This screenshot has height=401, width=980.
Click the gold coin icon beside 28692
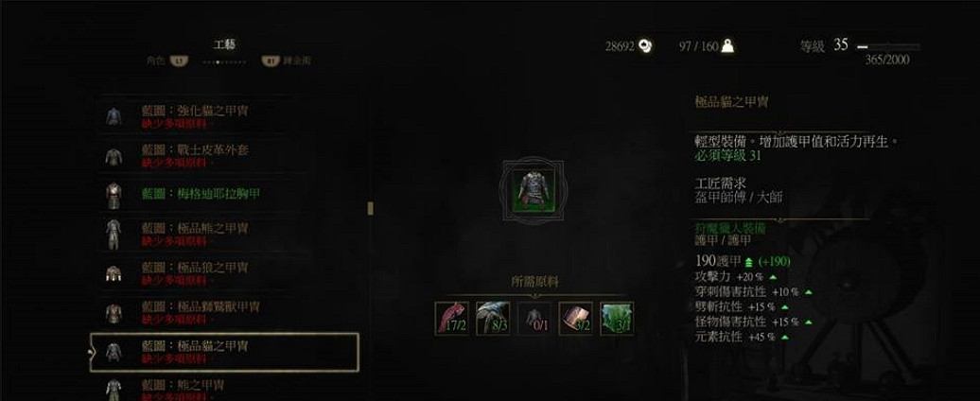click(x=645, y=45)
